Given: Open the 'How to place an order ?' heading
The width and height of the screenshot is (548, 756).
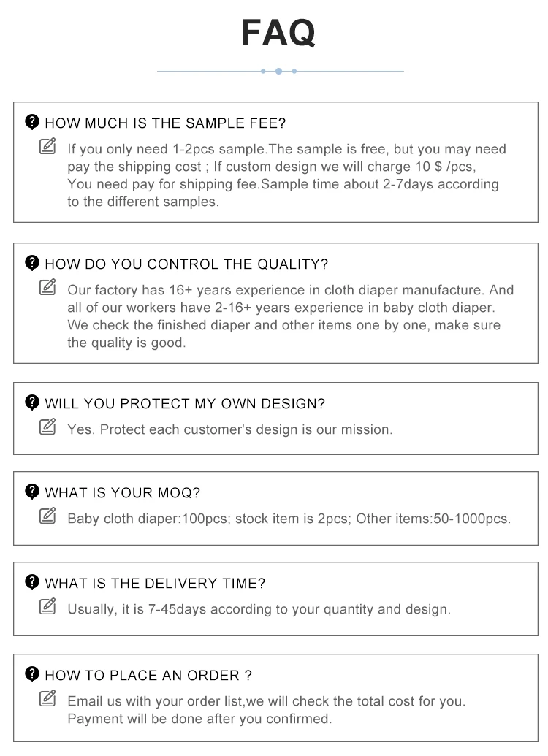Looking at the screenshot, I should [x=148, y=675].
